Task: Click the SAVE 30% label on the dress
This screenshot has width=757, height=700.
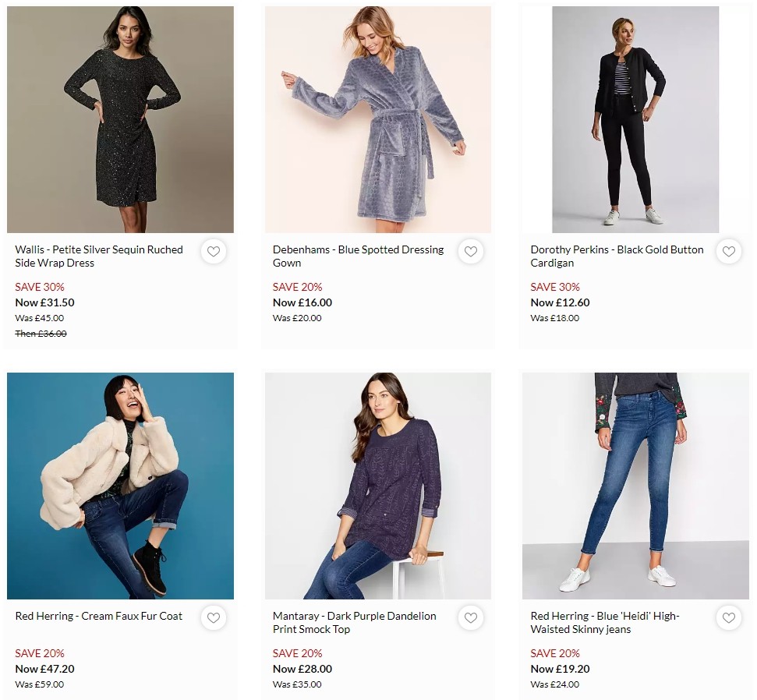Action: (40, 287)
